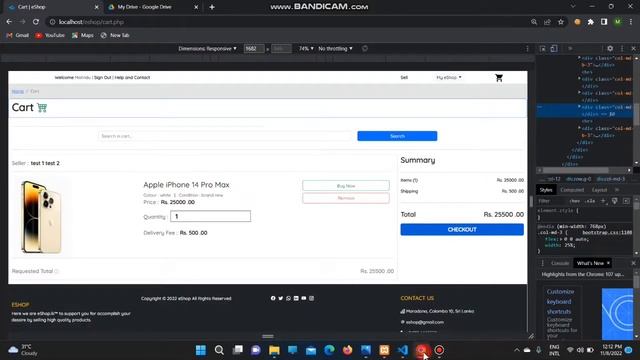Open the 74% zoom dropdown
Image resolution: width=640 pixels, height=360 pixels.
(306, 49)
